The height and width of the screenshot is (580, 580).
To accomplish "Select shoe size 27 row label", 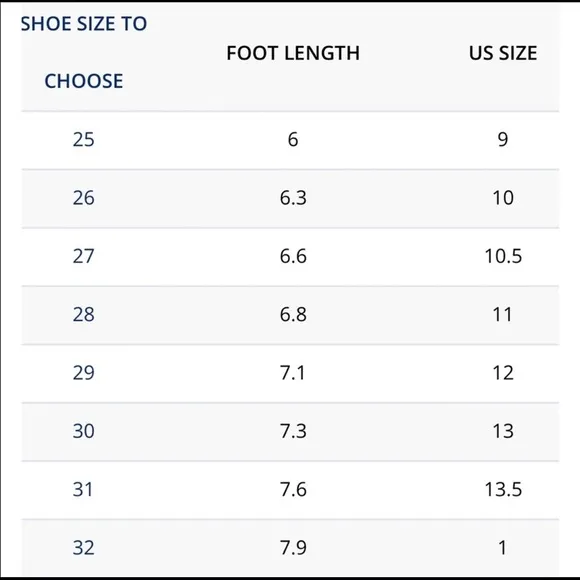I will [84, 256].
